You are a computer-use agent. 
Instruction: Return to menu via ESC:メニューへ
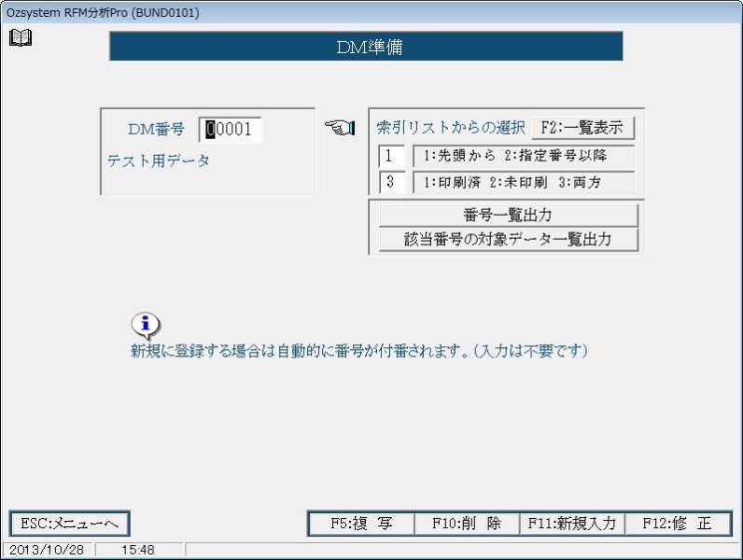[x=69, y=524]
